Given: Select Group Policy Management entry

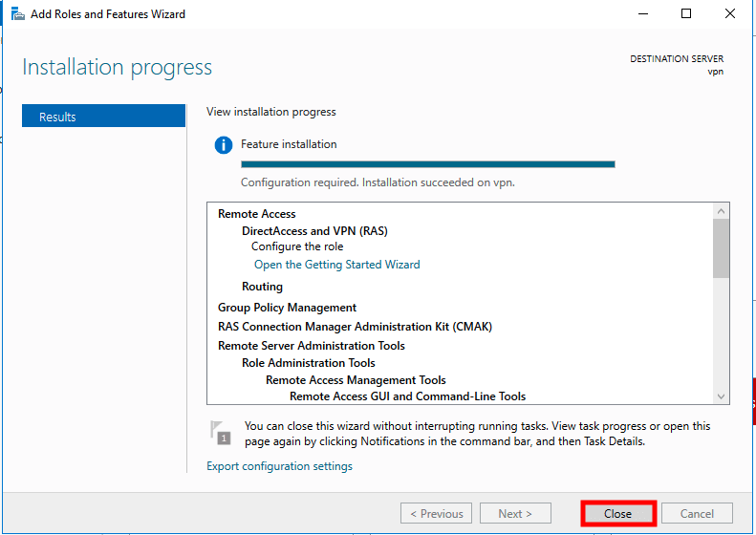Looking at the screenshot, I should coord(287,308).
